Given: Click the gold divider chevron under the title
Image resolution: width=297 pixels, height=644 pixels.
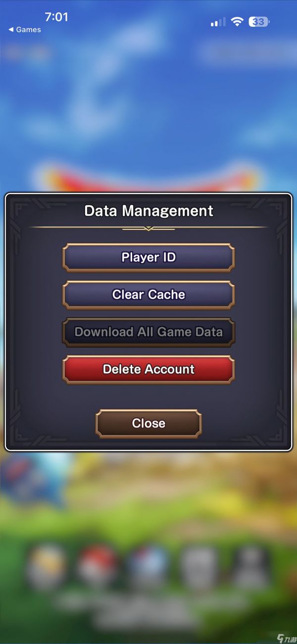Looking at the screenshot, I should pyautogui.click(x=148, y=229).
